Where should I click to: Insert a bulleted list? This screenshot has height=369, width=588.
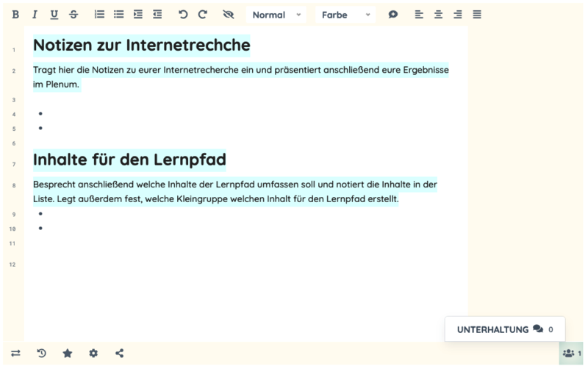pyautogui.click(x=119, y=15)
